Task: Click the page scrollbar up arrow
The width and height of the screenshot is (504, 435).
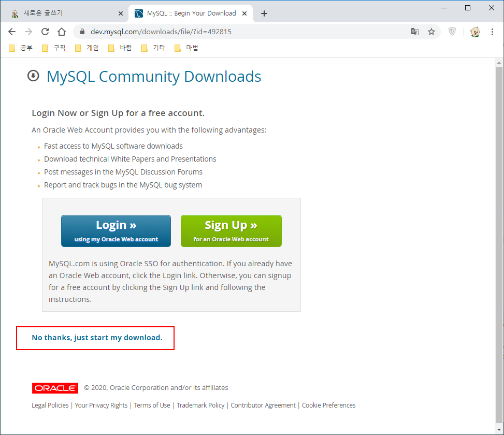Action: [x=499, y=63]
